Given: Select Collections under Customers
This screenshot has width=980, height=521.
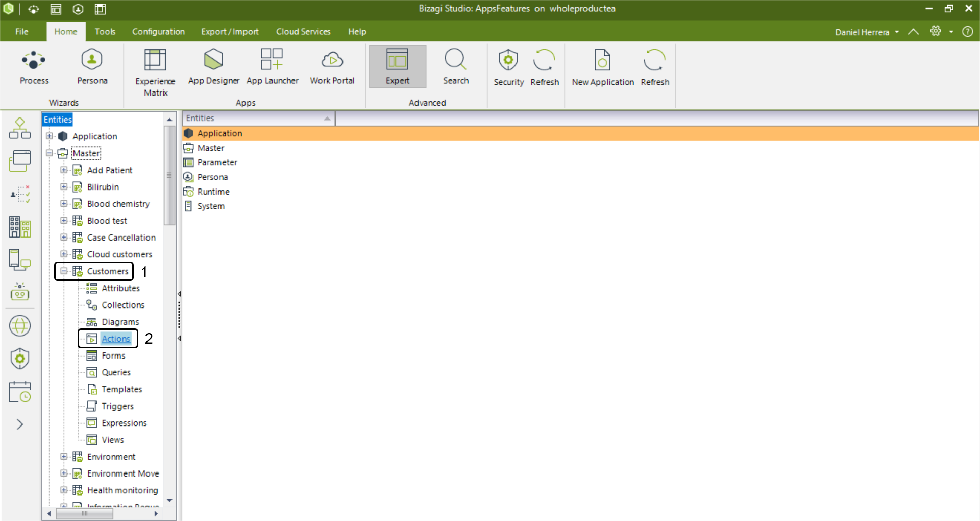Looking at the screenshot, I should pos(123,304).
